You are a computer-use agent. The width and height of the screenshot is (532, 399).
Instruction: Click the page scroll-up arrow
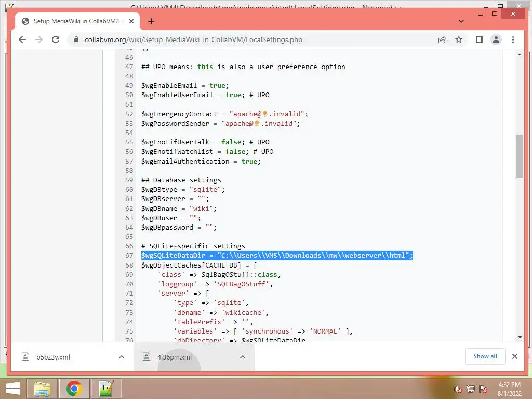[x=520, y=54]
